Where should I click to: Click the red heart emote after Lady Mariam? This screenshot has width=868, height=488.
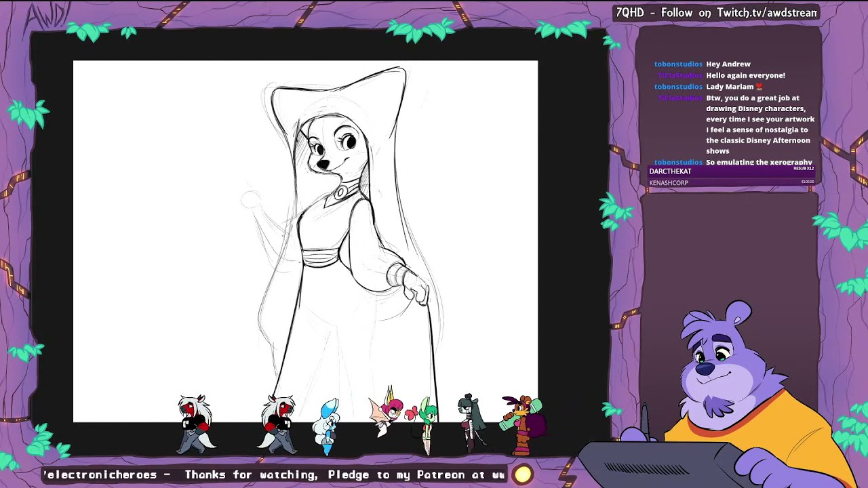coord(759,87)
